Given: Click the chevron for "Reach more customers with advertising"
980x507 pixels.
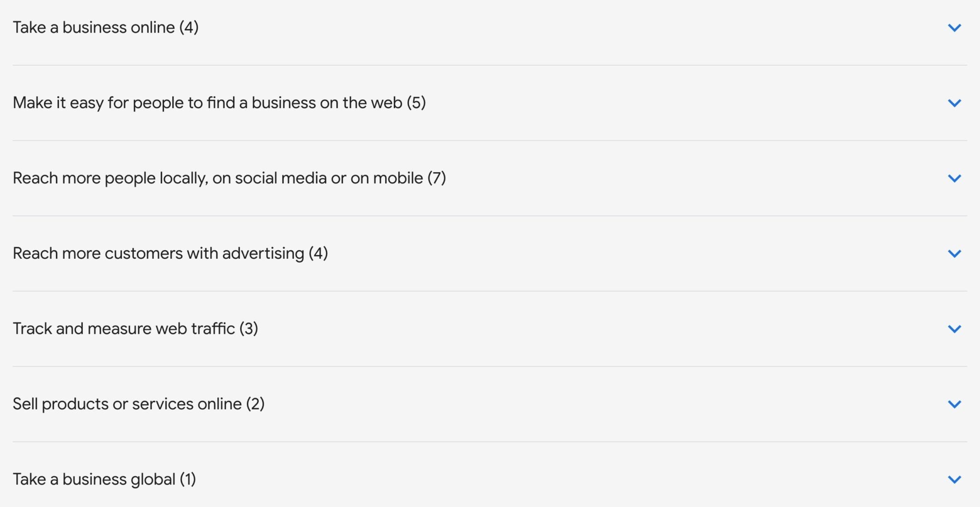Looking at the screenshot, I should coord(955,254).
